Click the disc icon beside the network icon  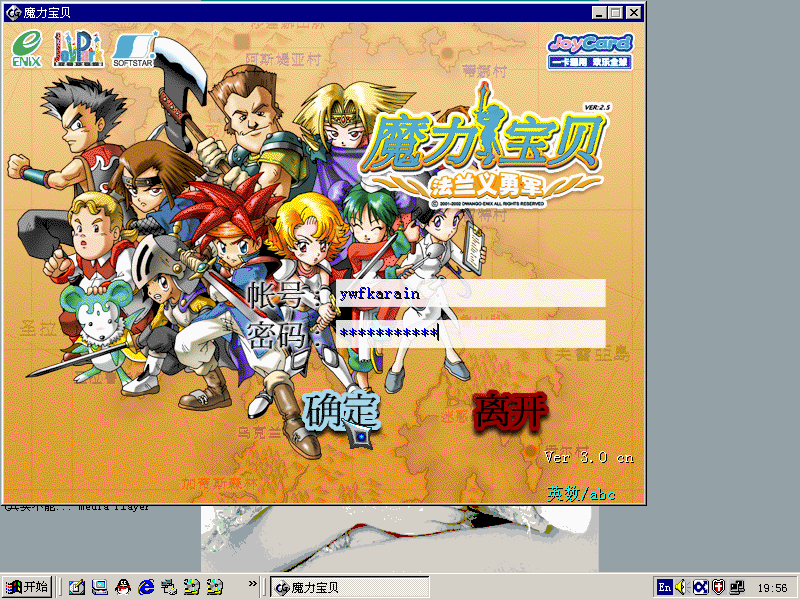[x=192, y=587]
